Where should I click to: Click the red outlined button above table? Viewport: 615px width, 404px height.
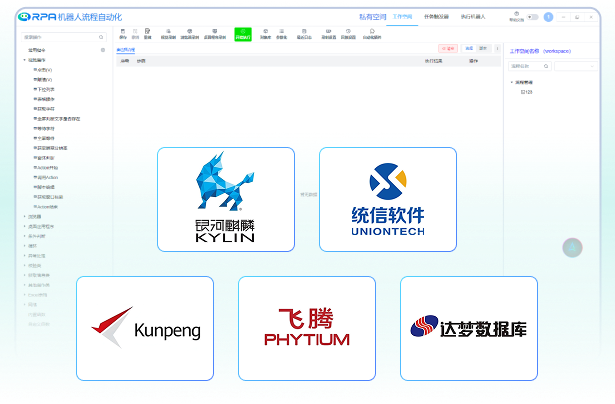(x=448, y=48)
